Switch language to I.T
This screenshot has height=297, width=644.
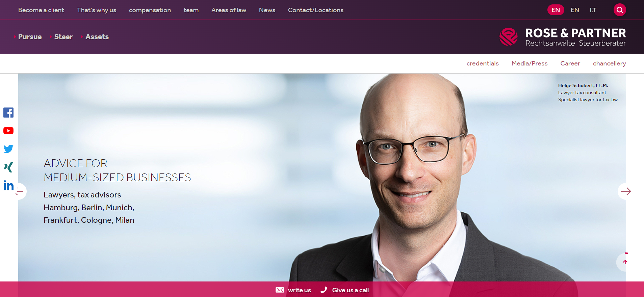[x=593, y=10]
